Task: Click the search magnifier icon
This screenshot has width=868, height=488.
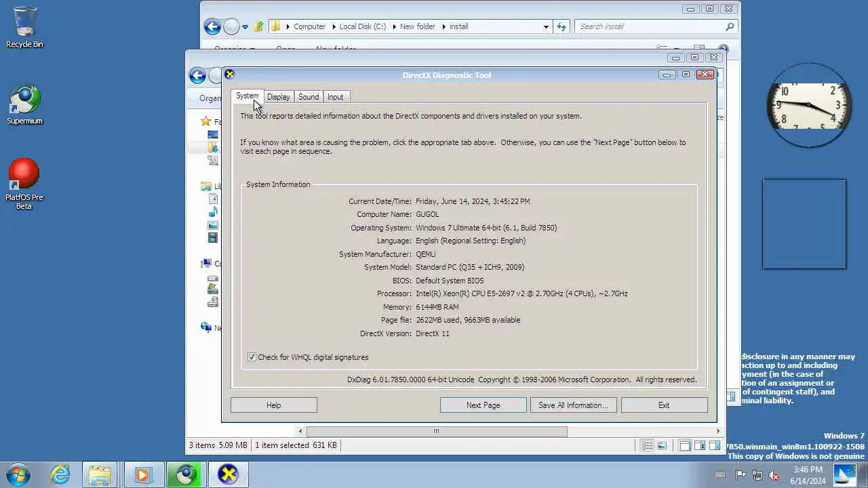Action: [730, 26]
